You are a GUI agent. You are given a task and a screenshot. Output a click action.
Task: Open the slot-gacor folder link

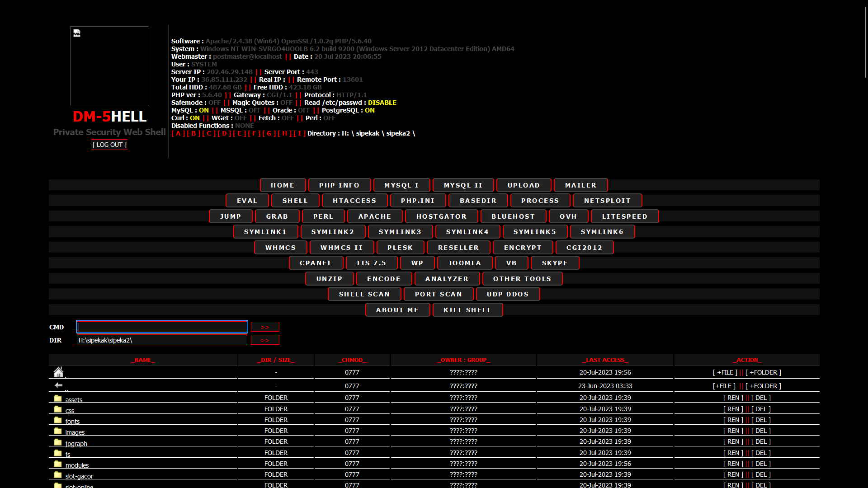[79, 476]
